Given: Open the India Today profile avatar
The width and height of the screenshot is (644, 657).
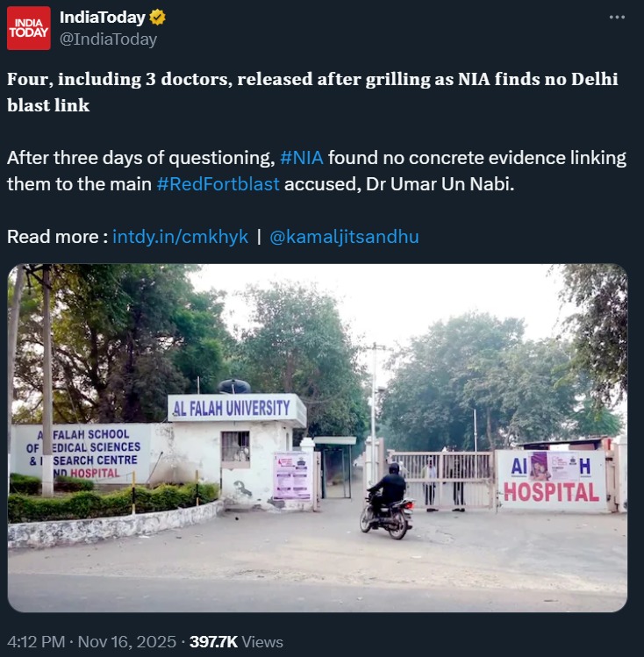Looking at the screenshot, I should tap(29, 28).
